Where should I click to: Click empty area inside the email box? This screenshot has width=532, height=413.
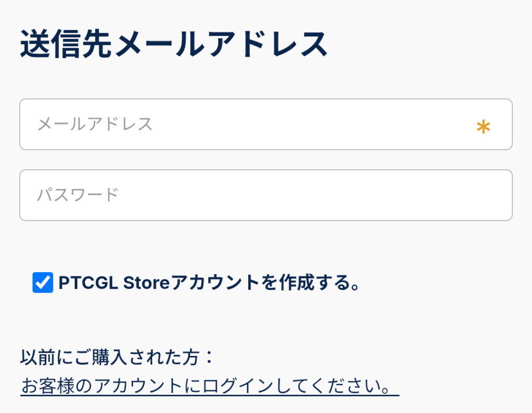[x=312, y=124]
